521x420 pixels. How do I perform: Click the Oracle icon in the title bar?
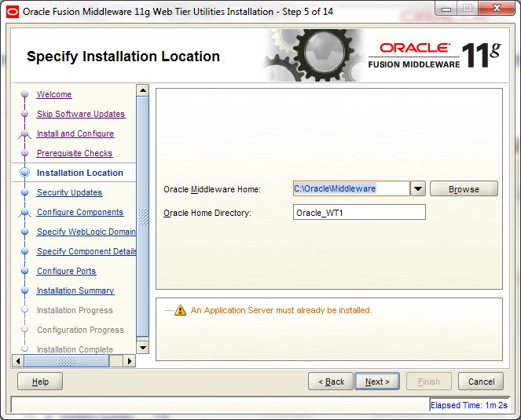point(13,12)
